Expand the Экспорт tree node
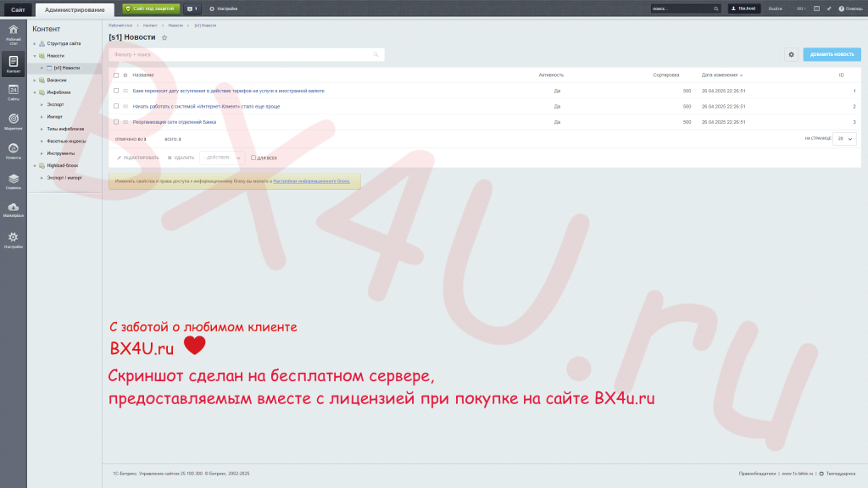Screen dimensions: 868x488 click(x=42, y=104)
